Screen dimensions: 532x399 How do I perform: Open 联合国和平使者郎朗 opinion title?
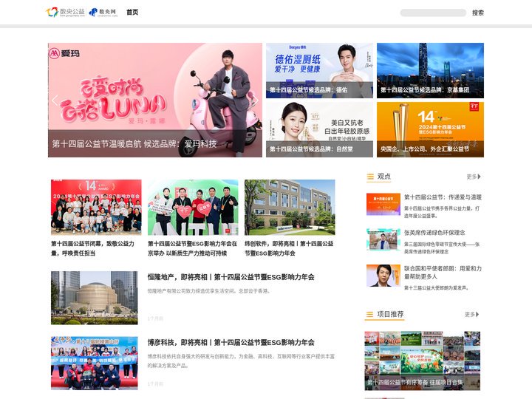click(x=443, y=273)
